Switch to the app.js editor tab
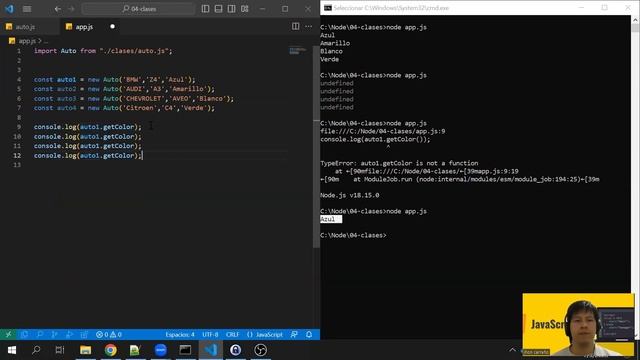 (x=84, y=27)
